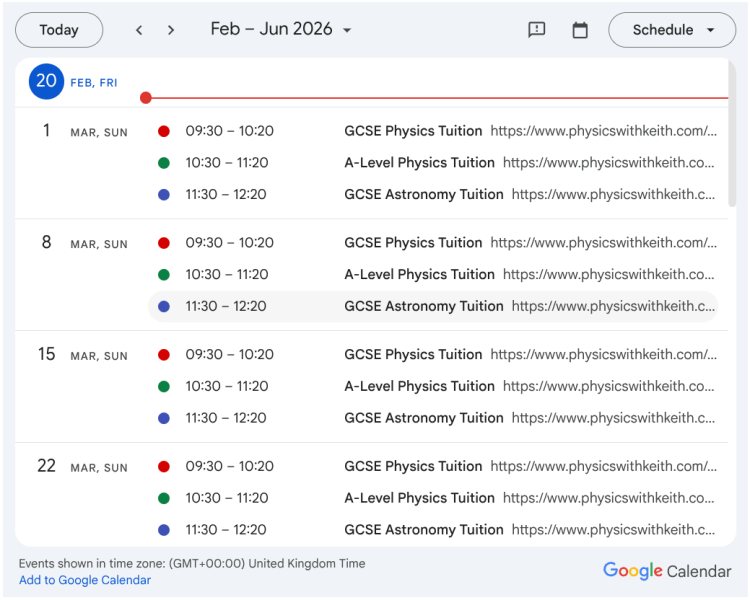Click blue color dot of 1 March event
The width and height of the screenshot is (750, 600).
[164, 195]
